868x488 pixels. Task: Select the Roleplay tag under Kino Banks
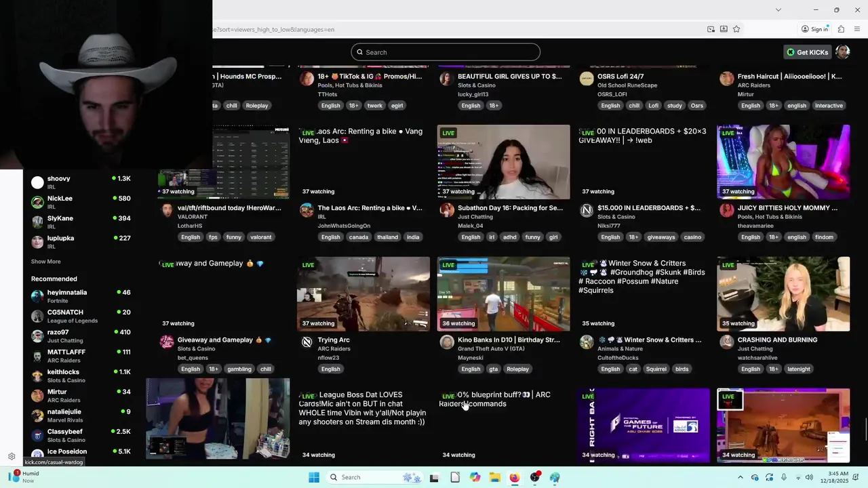click(517, 369)
